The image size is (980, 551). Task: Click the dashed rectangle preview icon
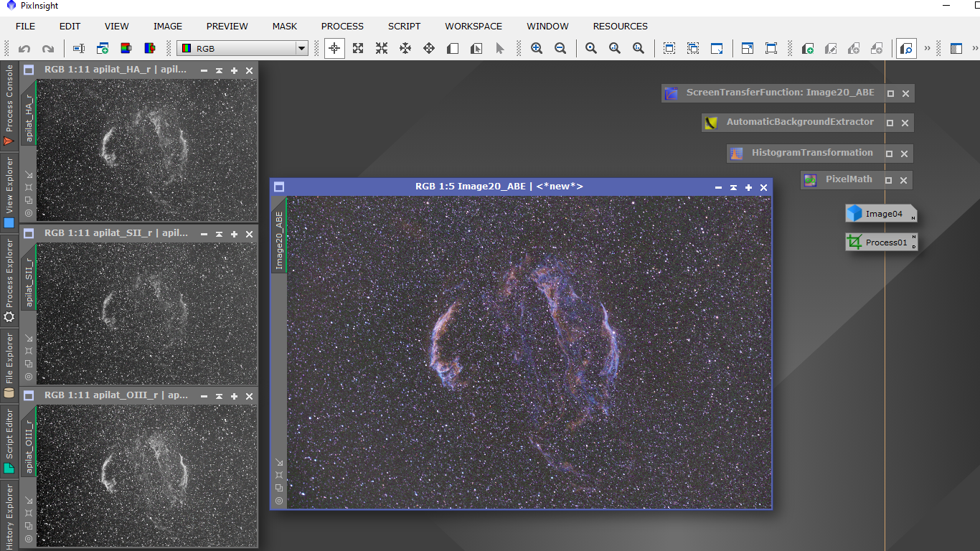[669, 49]
